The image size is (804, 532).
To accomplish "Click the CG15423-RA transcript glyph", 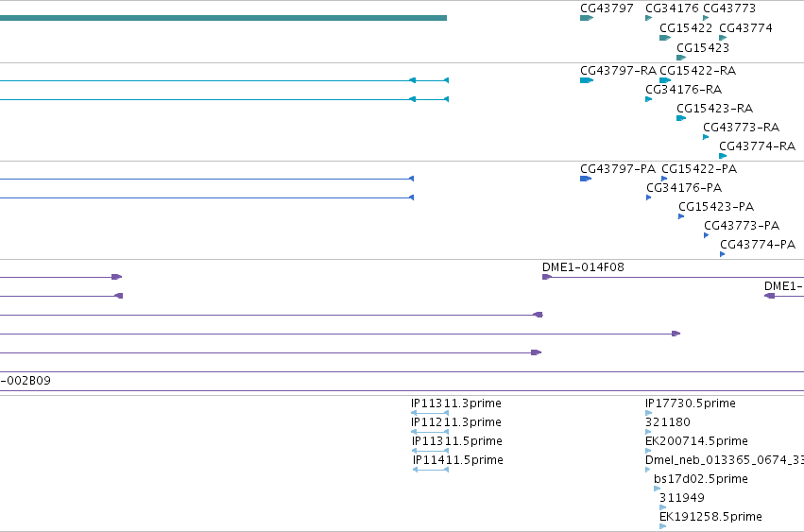I will [x=681, y=118].
